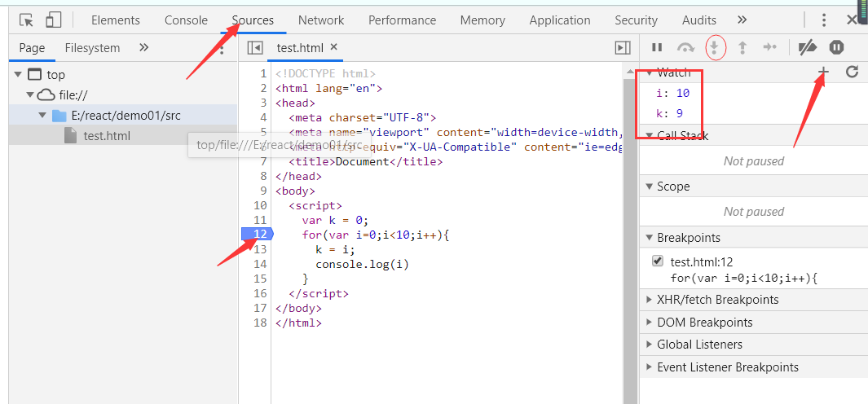Viewport: 868px width, 404px height.
Task: Refresh the watch expressions
Action: coord(852,72)
